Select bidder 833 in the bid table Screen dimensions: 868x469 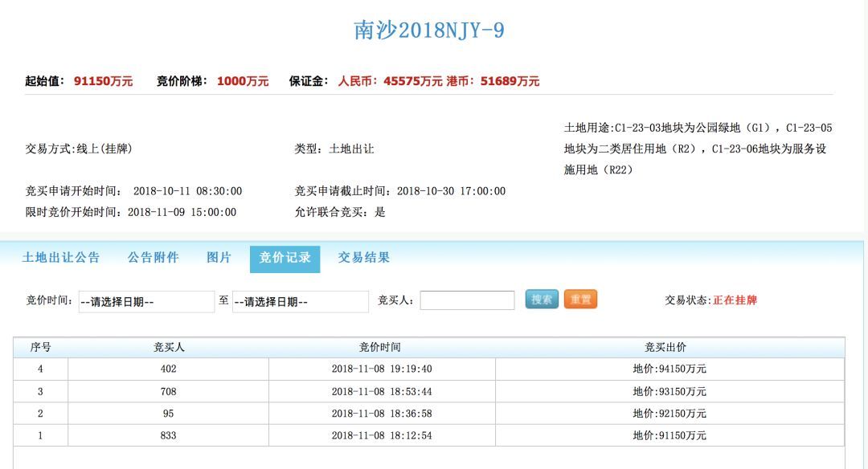168,436
